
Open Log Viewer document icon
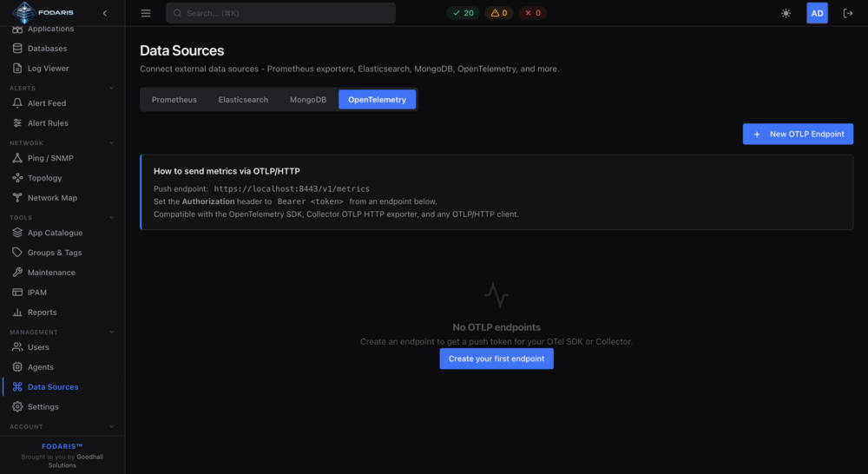[17, 69]
